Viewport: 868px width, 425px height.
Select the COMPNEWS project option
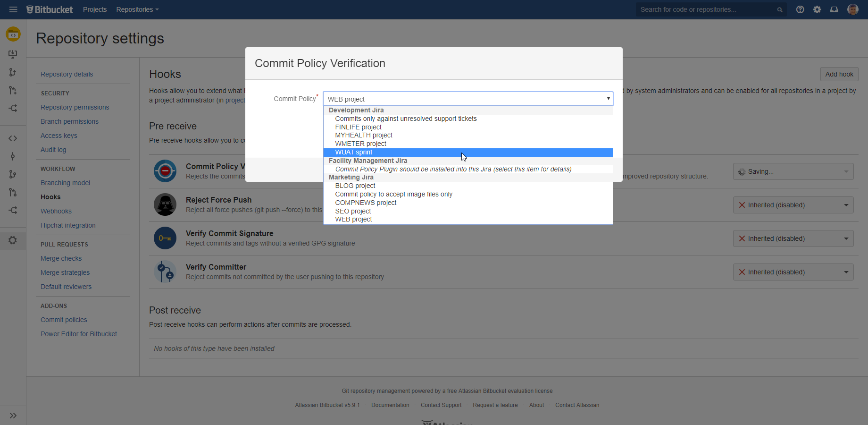pyautogui.click(x=468, y=203)
